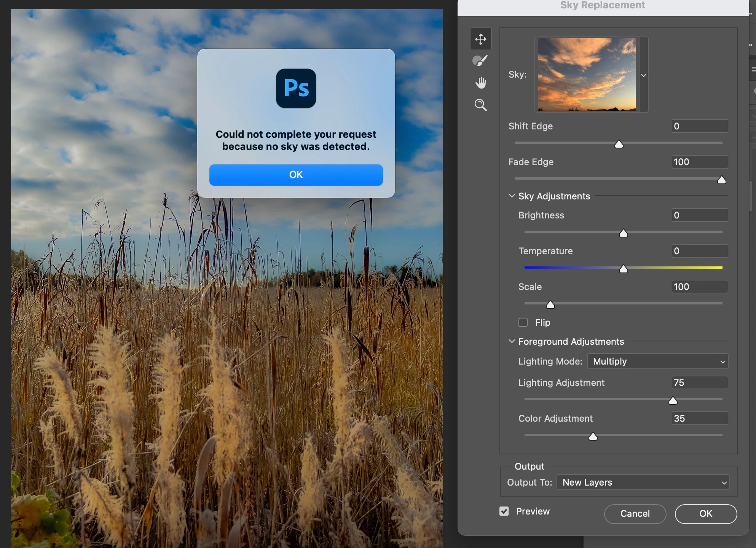Select the Zoom magnifier tool
This screenshot has width=756, height=548.
click(x=480, y=105)
